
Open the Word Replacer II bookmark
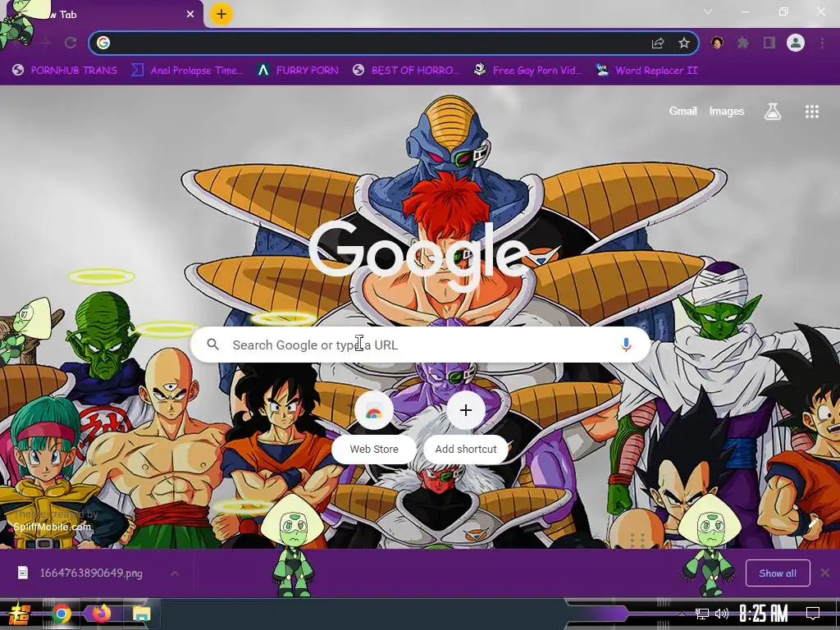click(x=646, y=71)
